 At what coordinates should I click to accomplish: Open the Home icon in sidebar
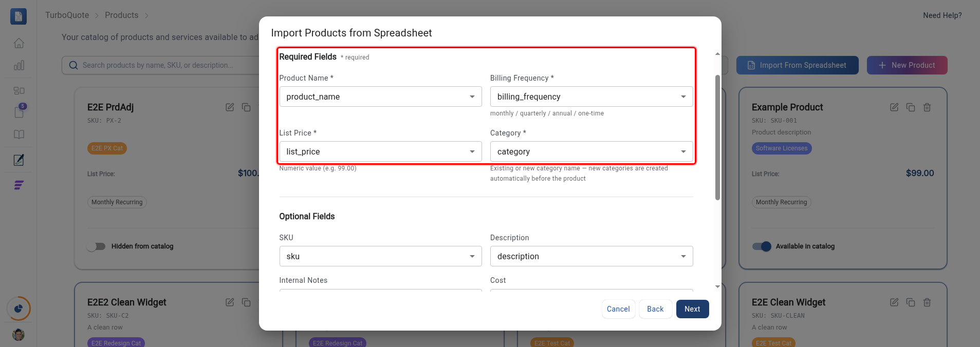pos(19,43)
